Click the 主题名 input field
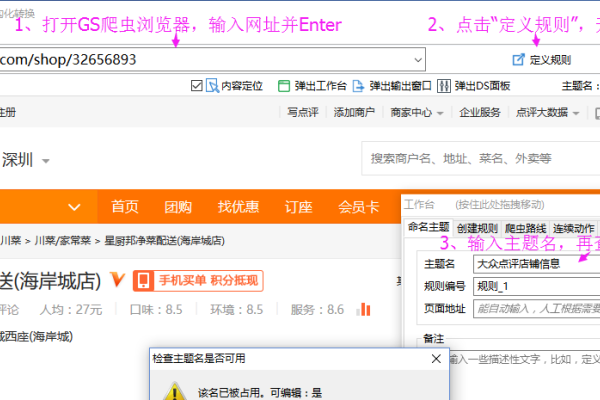Viewport: 600px width, 400px height. (x=536, y=264)
